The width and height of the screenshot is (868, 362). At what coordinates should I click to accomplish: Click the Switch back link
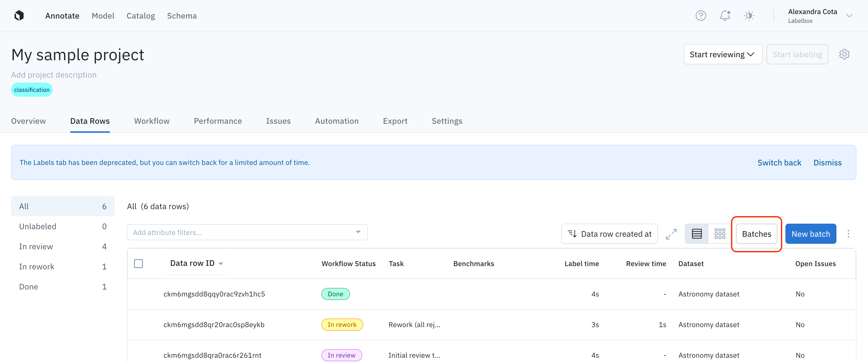pyautogui.click(x=779, y=162)
